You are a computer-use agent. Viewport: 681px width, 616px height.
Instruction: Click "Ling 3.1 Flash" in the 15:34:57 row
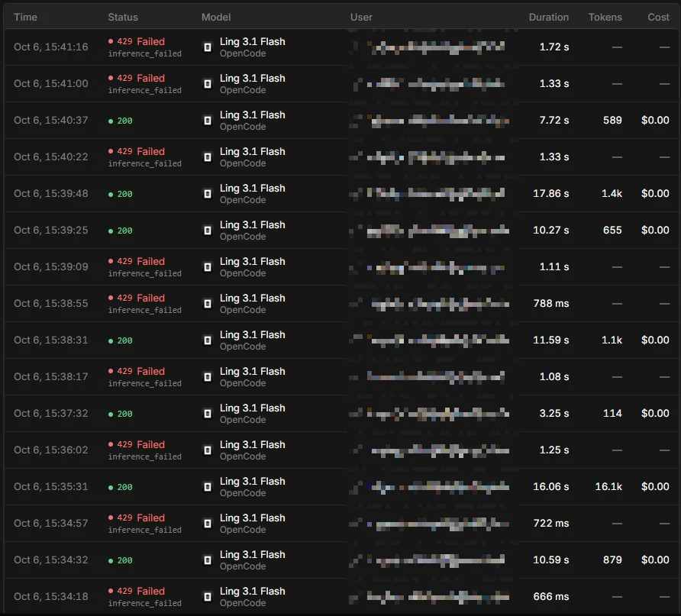(x=253, y=518)
